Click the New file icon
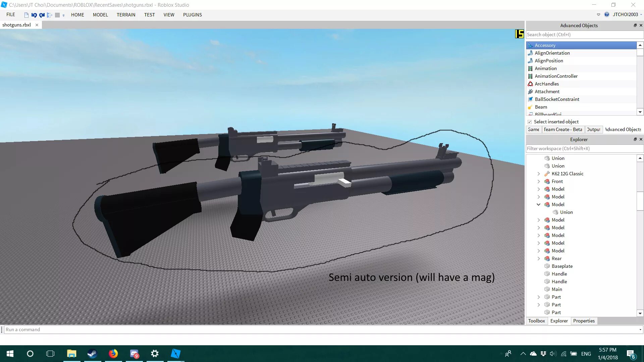Image resolution: width=644 pixels, height=362 pixels. coord(26,15)
